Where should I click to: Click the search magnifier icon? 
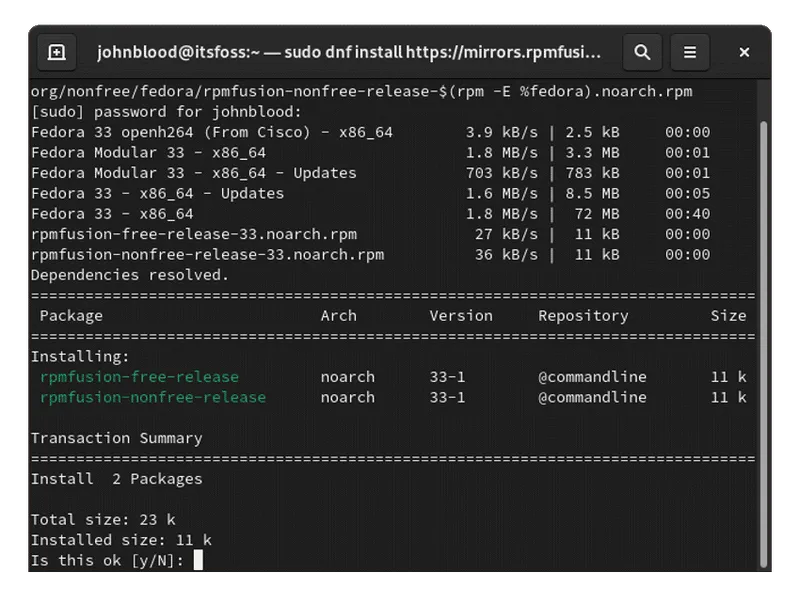pyautogui.click(x=642, y=52)
